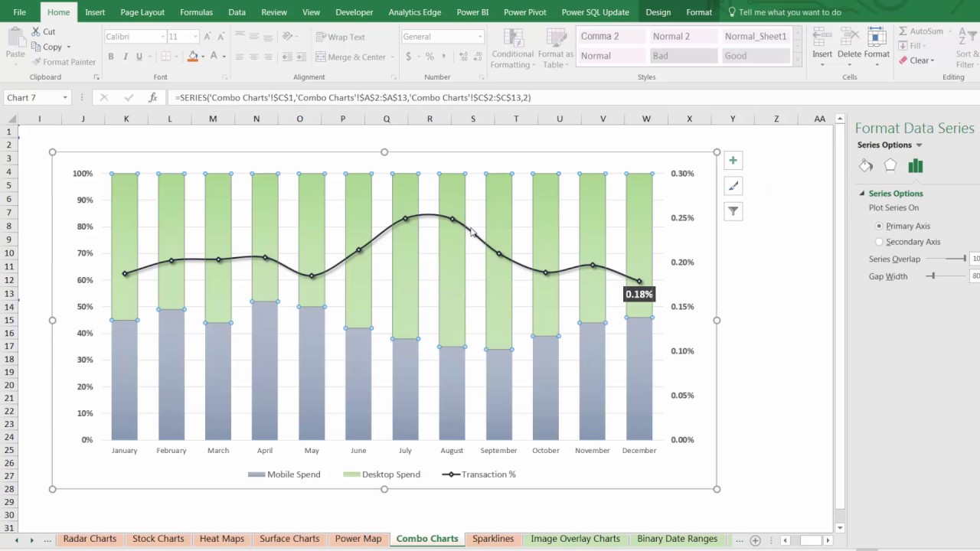Open the Copy dropdown arrow
This screenshot has width=980, height=551.
click(68, 47)
